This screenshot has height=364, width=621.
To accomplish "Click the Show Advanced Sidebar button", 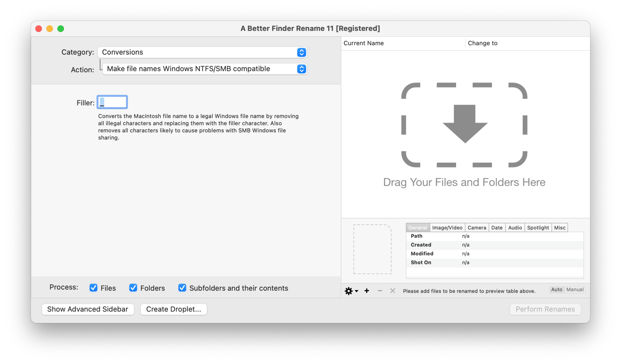I will point(87,309).
